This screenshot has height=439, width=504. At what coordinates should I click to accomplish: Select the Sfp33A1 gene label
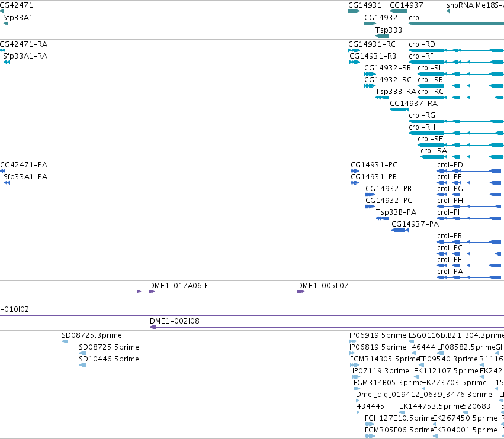pos(18,18)
